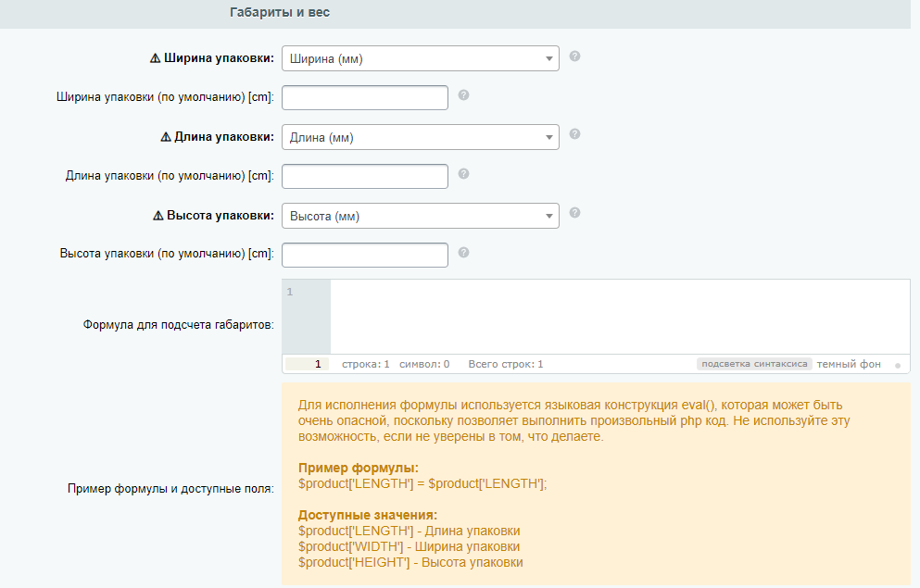Click the Пример формулы и доступные поля label
The height and width of the screenshot is (588, 920).
coord(170,489)
